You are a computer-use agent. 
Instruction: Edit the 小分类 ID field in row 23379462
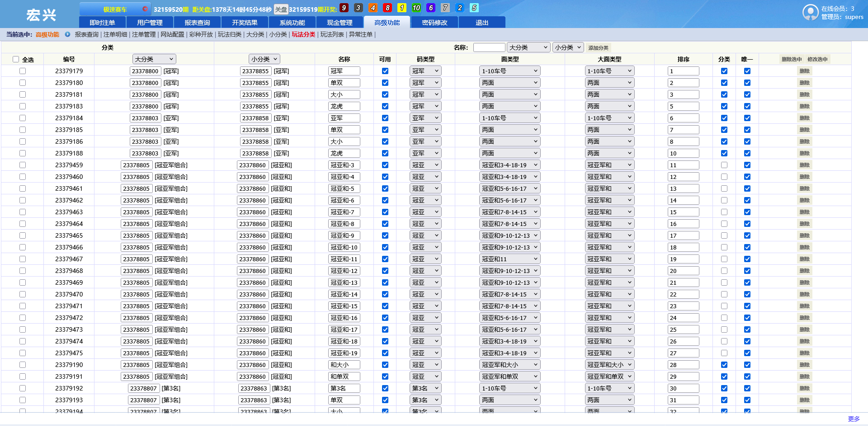pos(252,200)
